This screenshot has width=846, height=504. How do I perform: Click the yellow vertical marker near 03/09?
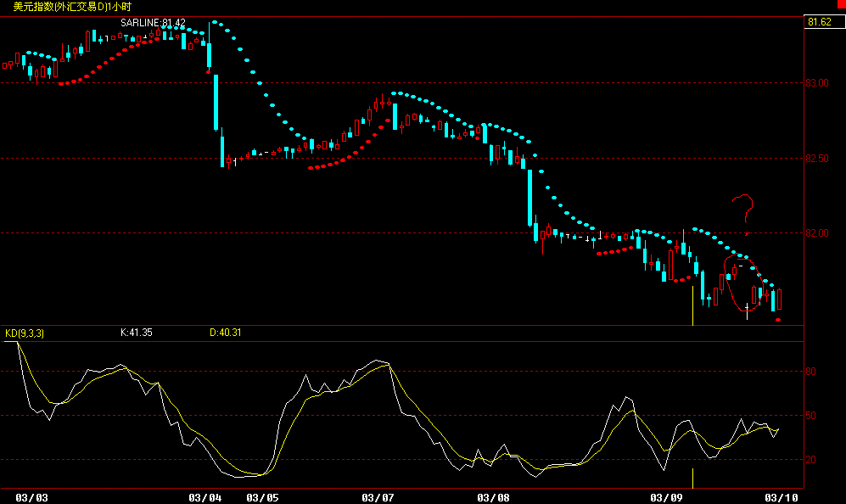tap(693, 305)
